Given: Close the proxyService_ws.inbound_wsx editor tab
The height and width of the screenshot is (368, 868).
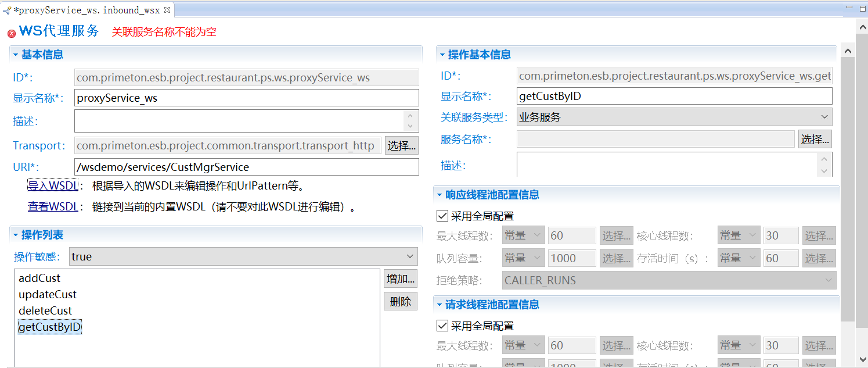Looking at the screenshot, I should [x=167, y=10].
